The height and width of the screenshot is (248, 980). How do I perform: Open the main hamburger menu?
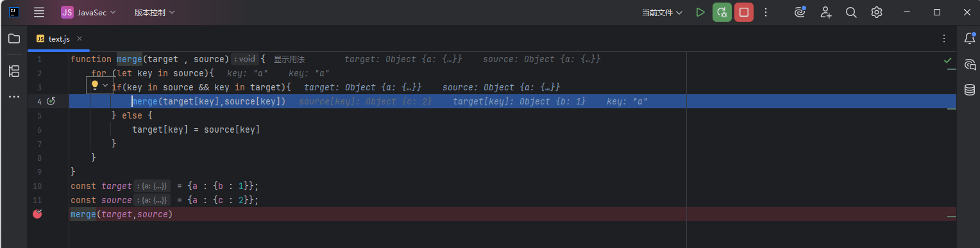[x=39, y=12]
